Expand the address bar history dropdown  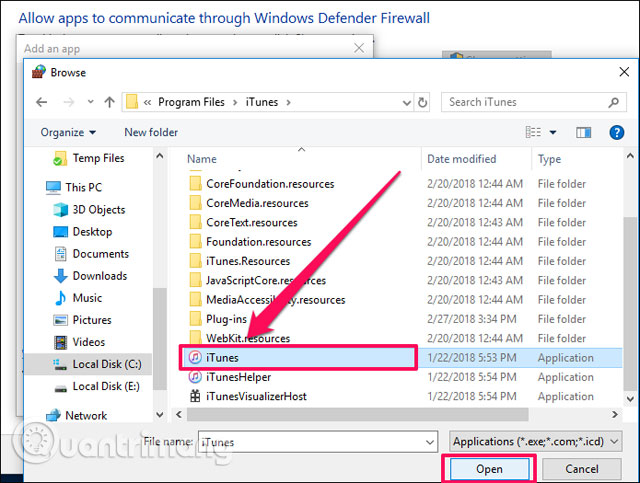pos(407,102)
